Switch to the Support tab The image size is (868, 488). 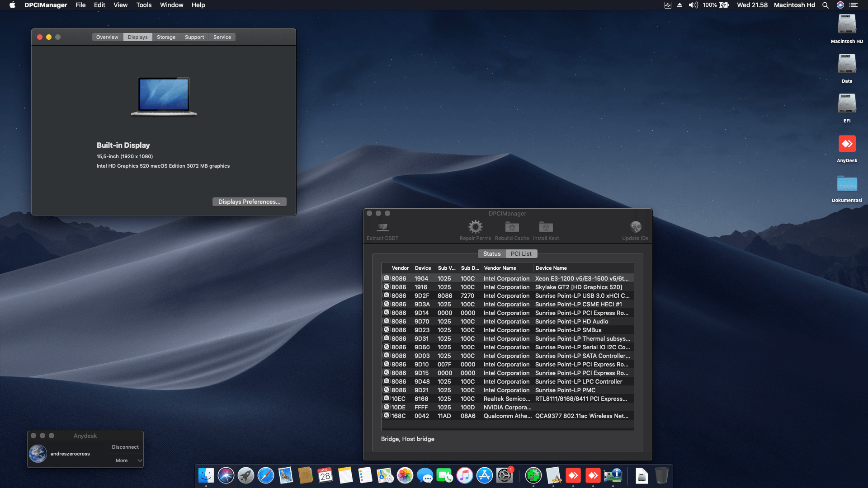click(194, 37)
